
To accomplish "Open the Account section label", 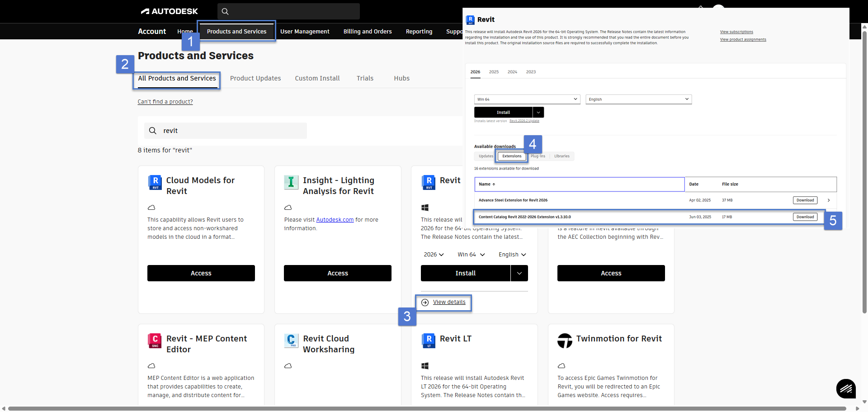I will 152,31.
